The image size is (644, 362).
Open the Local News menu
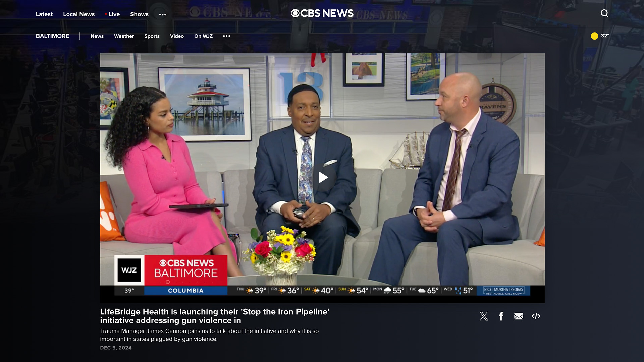[79, 14]
